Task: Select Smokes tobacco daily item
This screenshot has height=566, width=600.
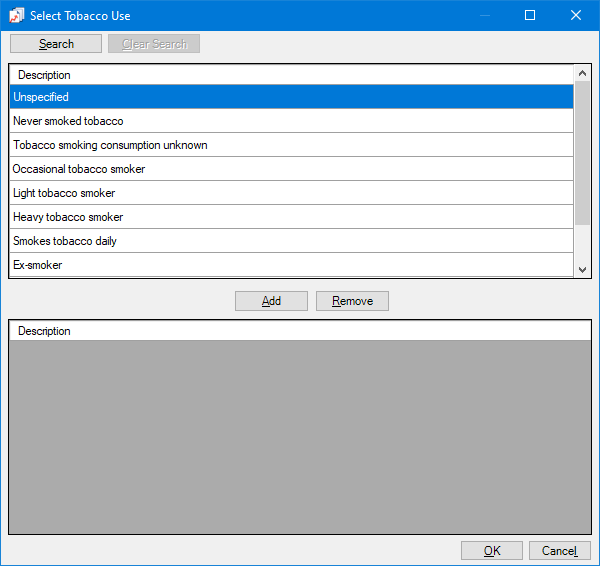Action: pos(290,241)
